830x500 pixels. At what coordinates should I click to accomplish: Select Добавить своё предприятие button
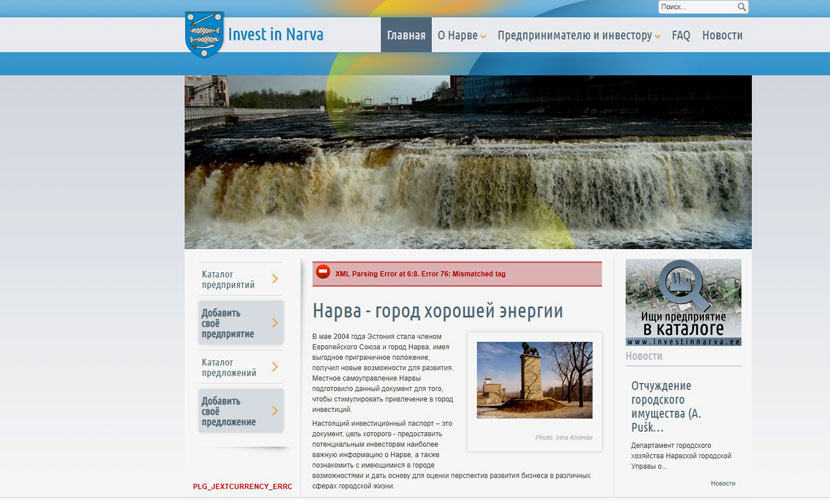click(241, 323)
